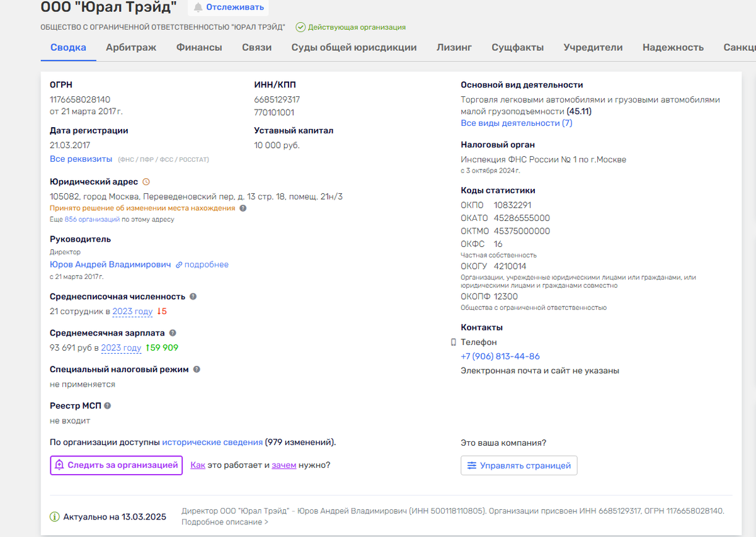Click the green checkmark icon of Действующая организация
The image size is (756, 537).
click(301, 27)
